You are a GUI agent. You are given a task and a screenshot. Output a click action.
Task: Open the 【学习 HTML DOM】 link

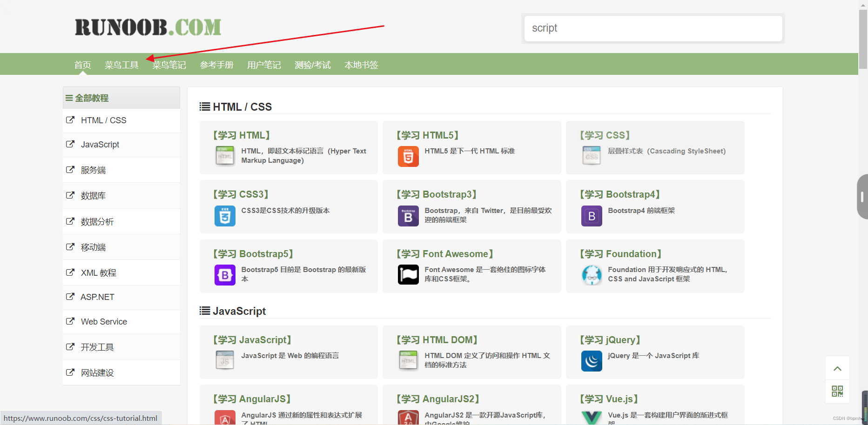coord(437,340)
